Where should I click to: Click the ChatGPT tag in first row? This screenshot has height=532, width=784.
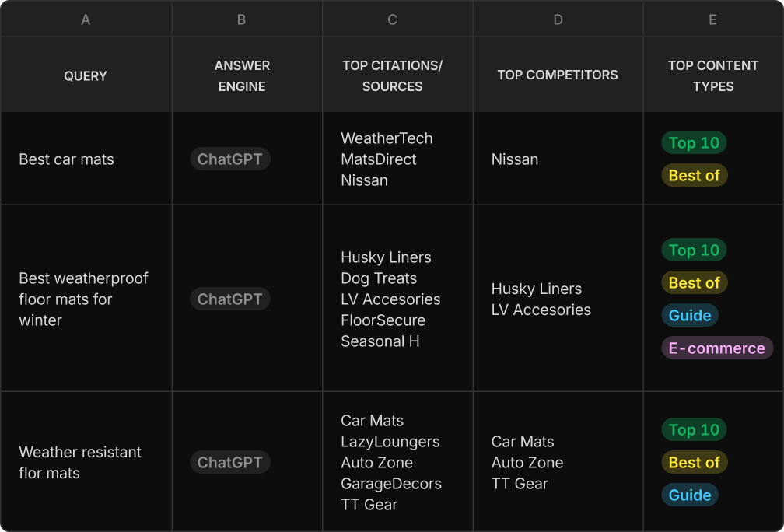click(230, 159)
